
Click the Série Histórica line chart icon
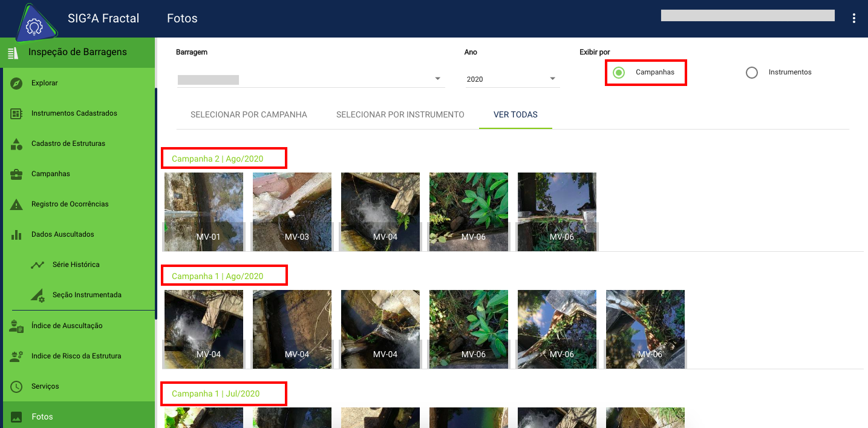coord(38,265)
